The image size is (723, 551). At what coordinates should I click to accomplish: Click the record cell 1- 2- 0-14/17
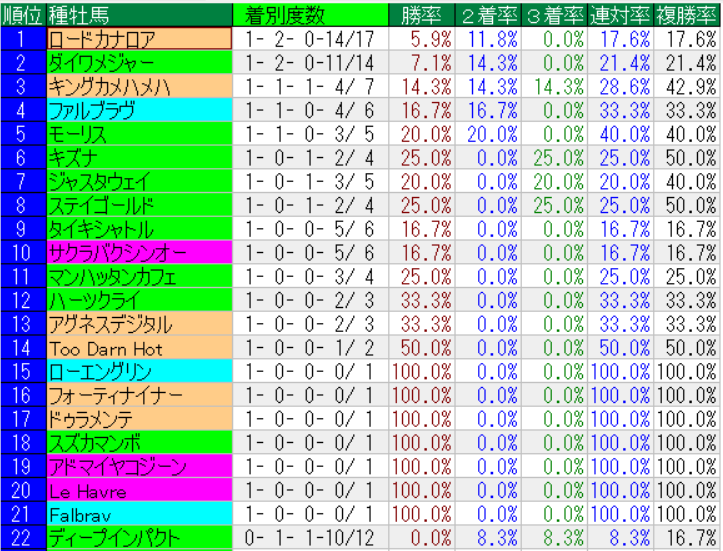(x=310, y=39)
